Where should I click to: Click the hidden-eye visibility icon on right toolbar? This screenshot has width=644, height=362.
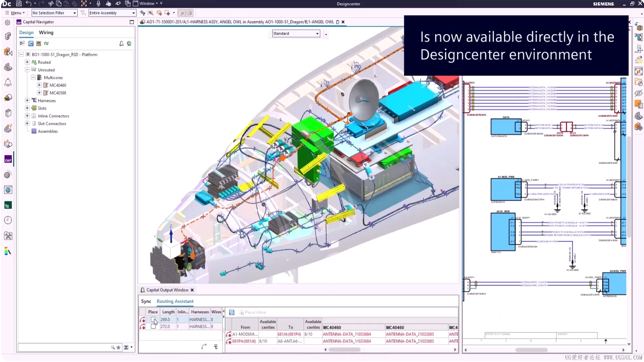[x=638, y=93]
